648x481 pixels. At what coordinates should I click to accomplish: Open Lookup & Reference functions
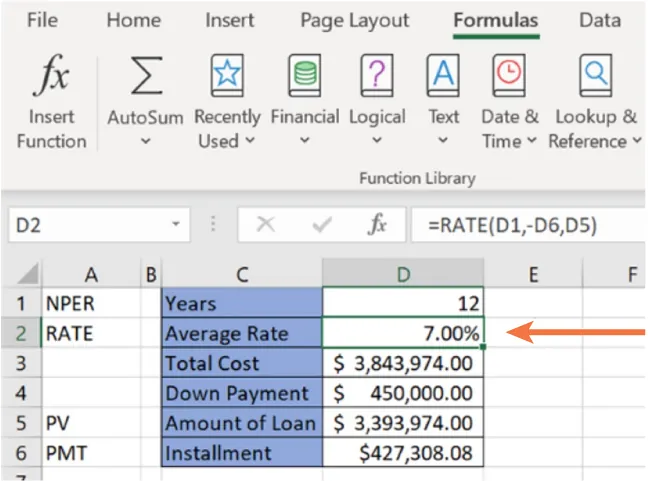point(597,76)
